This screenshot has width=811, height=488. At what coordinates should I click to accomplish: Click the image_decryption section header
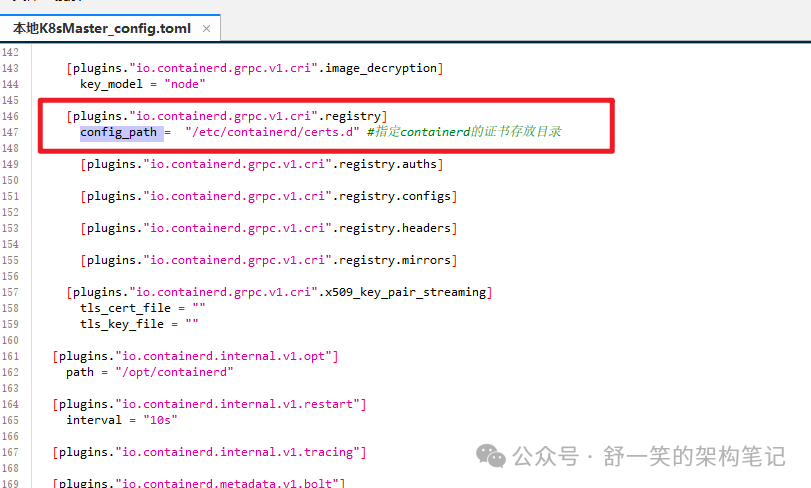pos(254,68)
